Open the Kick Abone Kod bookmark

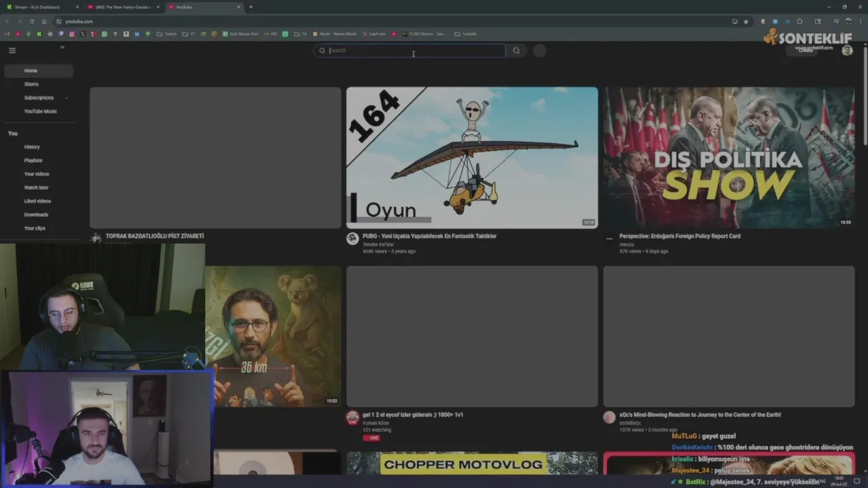[241, 34]
